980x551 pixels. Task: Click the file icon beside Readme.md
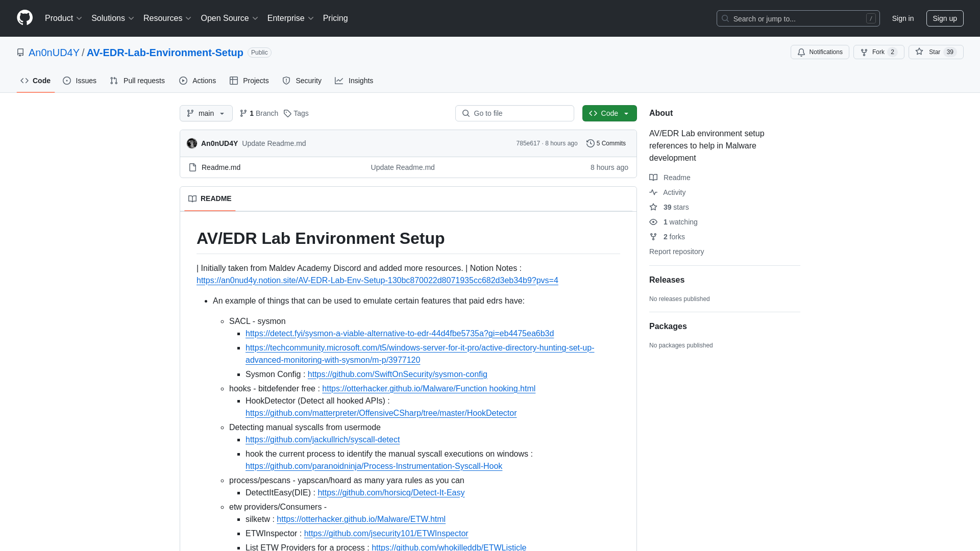(192, 167)
